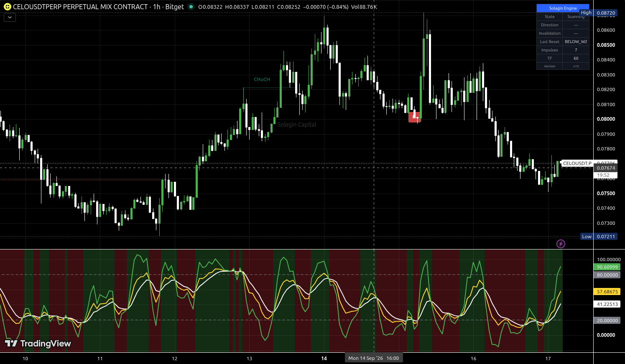Expand the indicator legend chevron

click(x=10, y=18)
